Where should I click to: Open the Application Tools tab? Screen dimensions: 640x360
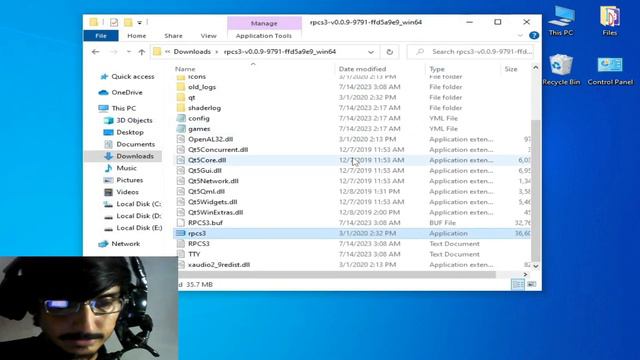tap(264, 36)
